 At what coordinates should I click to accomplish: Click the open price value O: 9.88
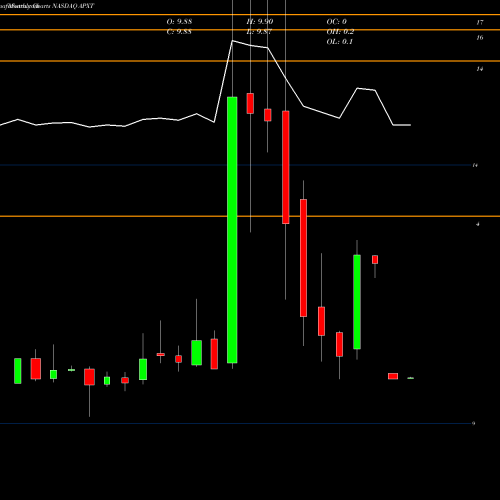[179, 22]
